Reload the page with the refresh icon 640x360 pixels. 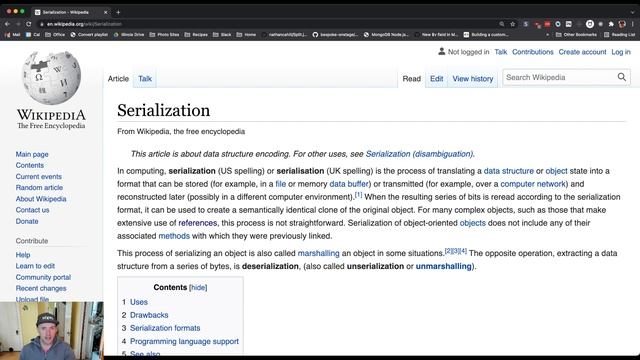tap(29, 24)
